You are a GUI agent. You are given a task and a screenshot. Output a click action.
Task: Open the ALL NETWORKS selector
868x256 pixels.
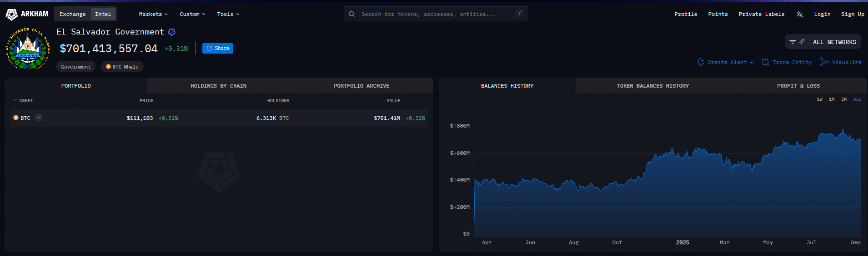[834, 42]
